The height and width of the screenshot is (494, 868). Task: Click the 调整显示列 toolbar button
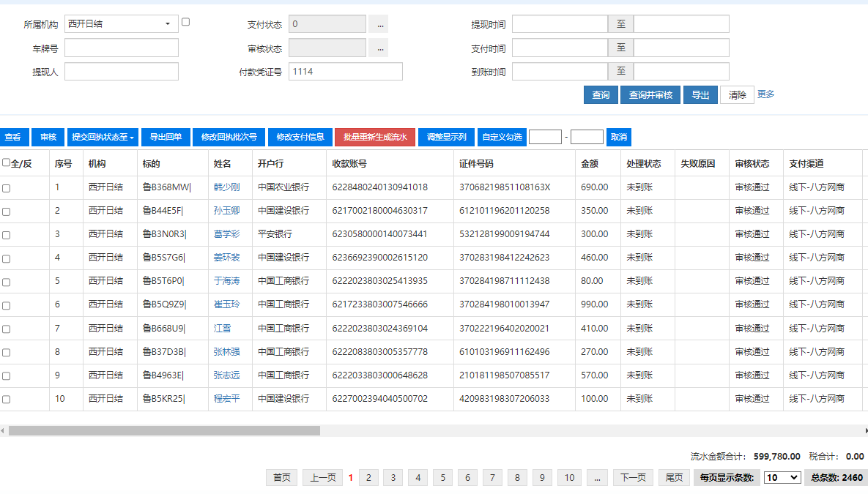tap(447, 137)
